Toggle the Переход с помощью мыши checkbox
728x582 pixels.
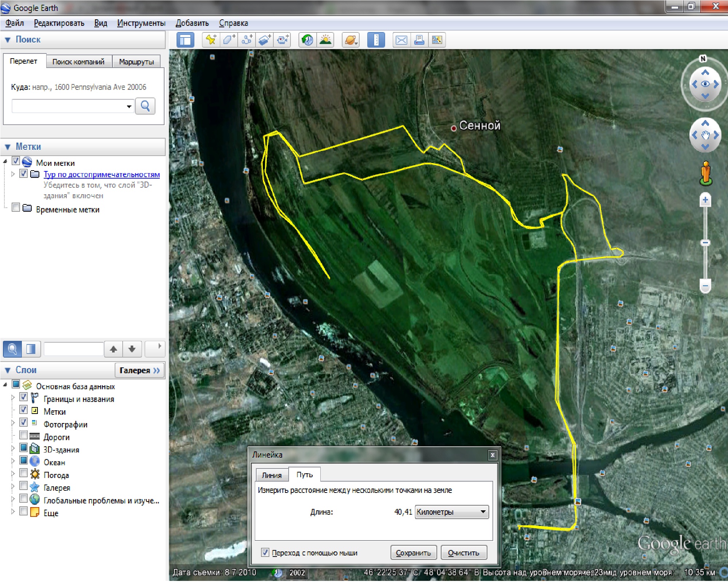tap(265, 553)
